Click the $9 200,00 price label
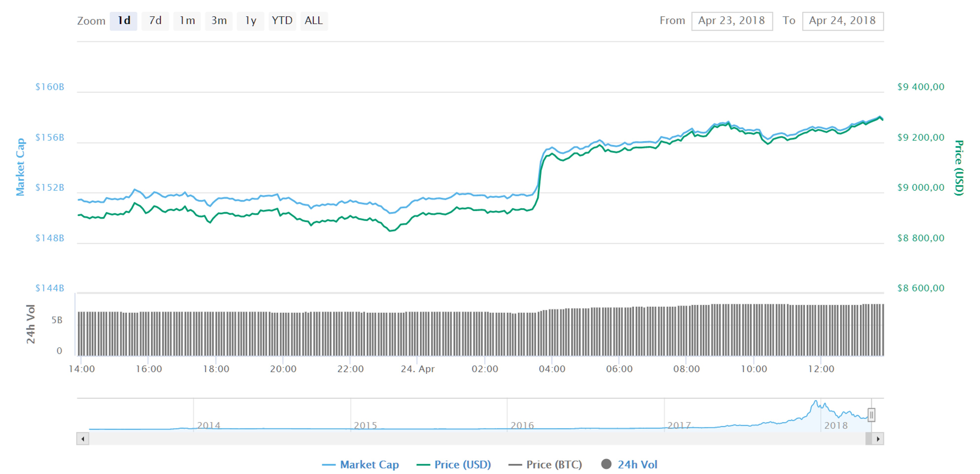 921,137
